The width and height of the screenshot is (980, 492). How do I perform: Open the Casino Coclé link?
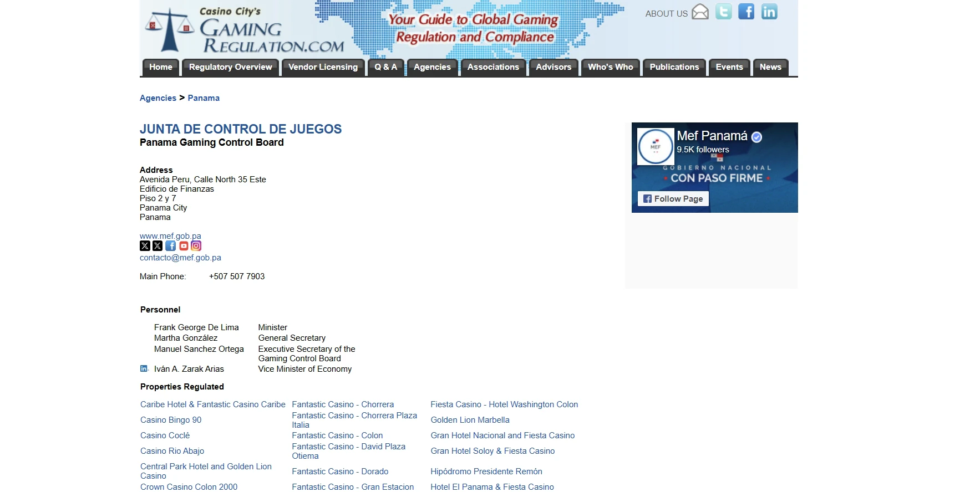[x=165, y=435]
